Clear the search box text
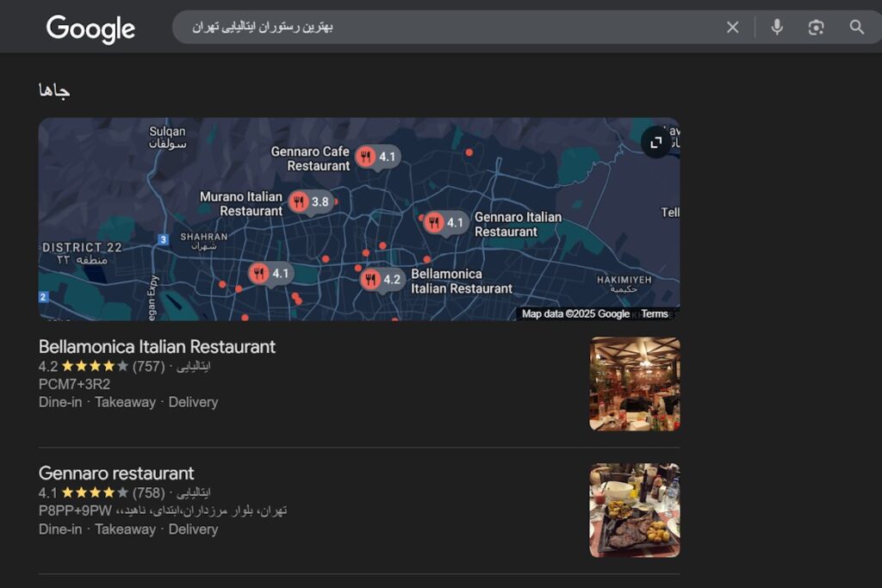The image size is (882, 588). [732, 28]
